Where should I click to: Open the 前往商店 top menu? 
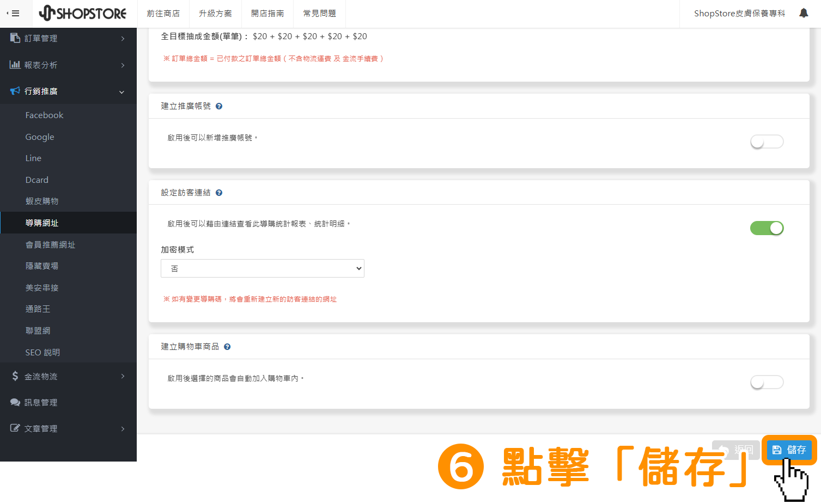[x=163, y=14]
